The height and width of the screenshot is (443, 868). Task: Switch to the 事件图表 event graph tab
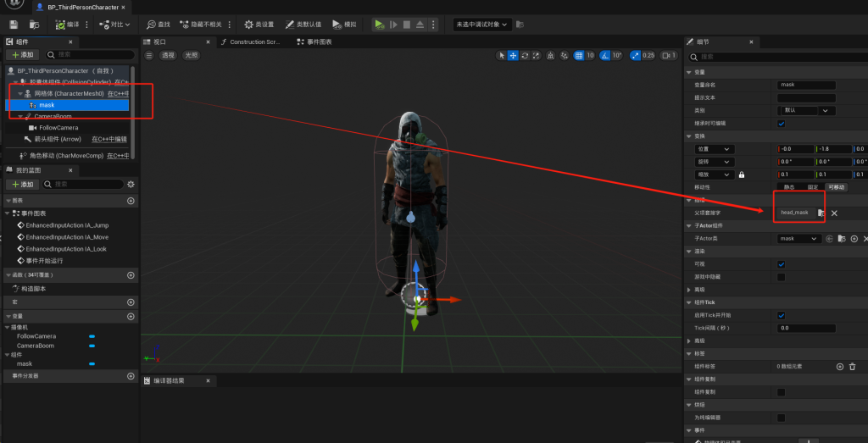tap(314, 42)
